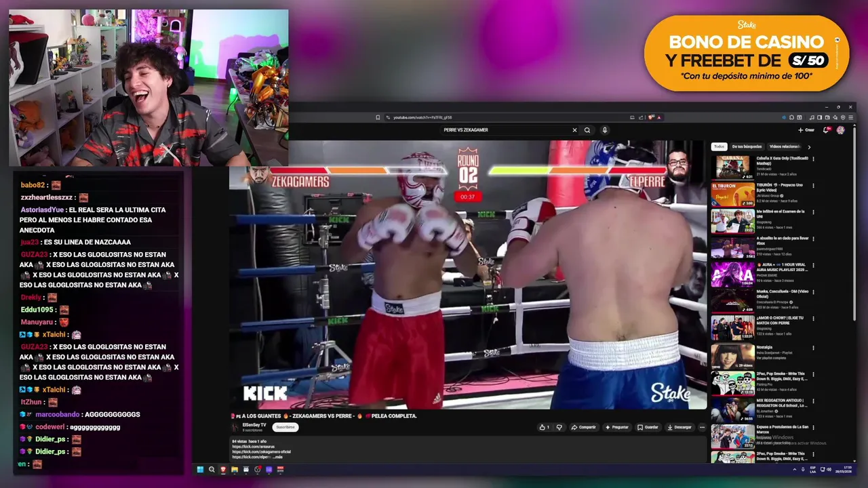Expand description with ...más
The image size is (868, 488).
tap(278, 457)
